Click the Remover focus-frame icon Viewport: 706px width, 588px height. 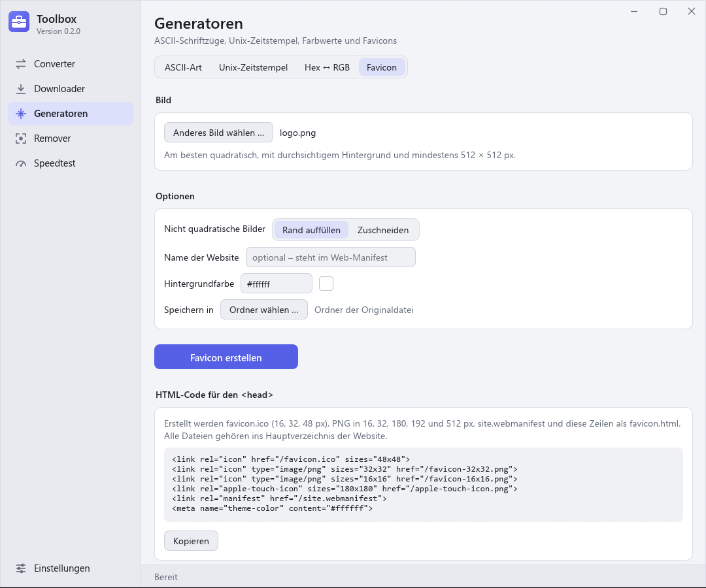point(21,139)
